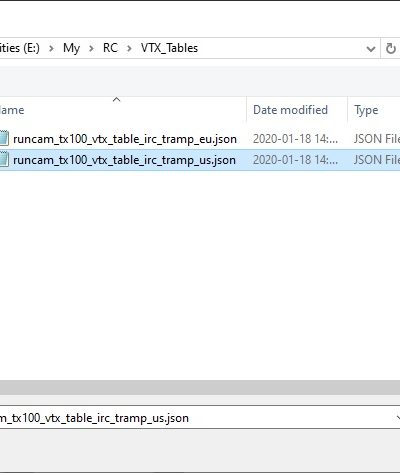Click the date of the eu.json file
Image resolution: width=400 pixels, height=473 pixels.
coord(295,139)
